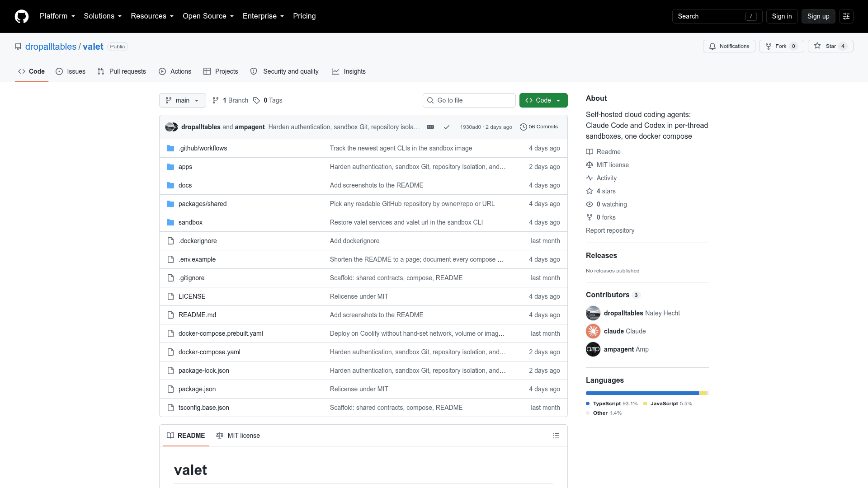Expand the Platform menu

[x=57, y=16]
